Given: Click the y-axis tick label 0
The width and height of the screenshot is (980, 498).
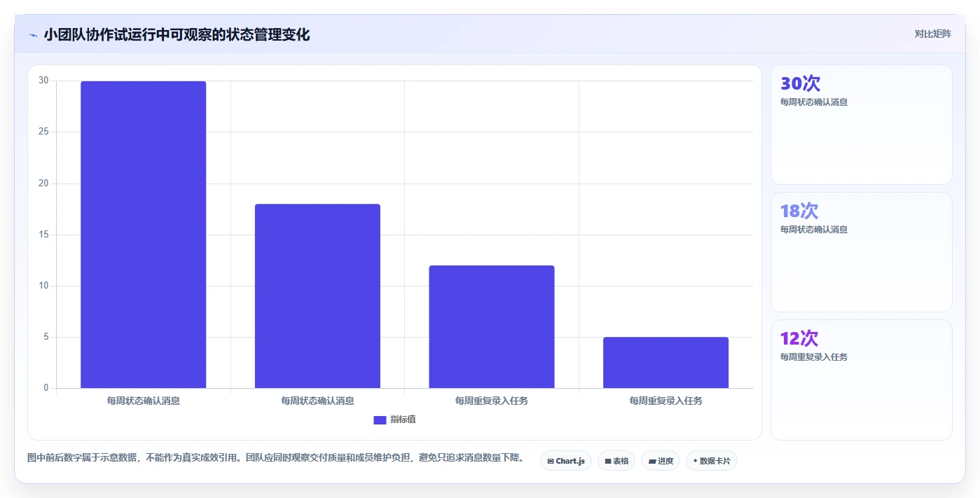Looking at the screenshot, I should [46, 388].
